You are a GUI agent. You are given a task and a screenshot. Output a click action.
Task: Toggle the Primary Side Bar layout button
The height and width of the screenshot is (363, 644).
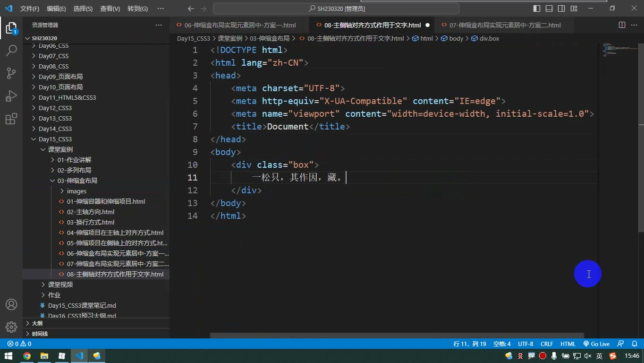[x=537, y=9]
